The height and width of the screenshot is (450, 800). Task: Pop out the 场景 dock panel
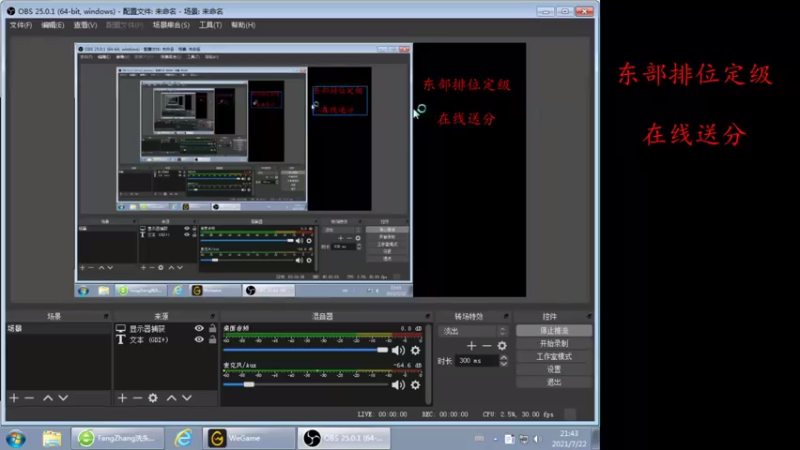106,316
